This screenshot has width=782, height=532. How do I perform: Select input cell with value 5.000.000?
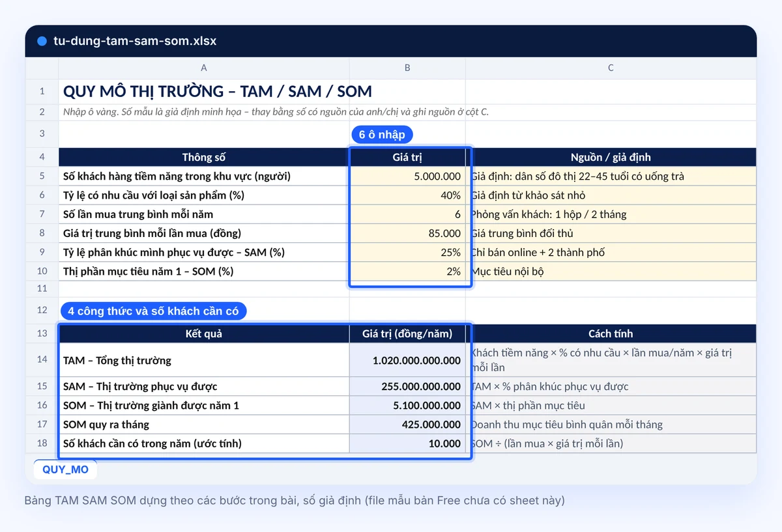(407, 176)
